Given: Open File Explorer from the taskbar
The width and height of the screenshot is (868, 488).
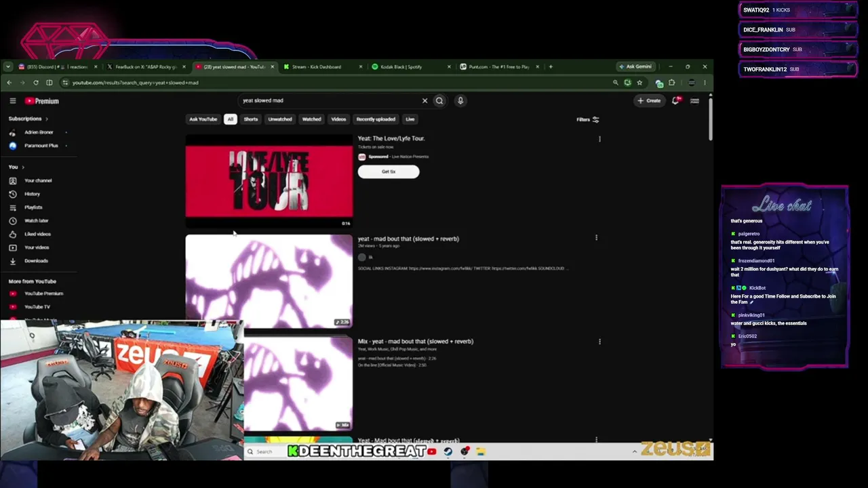Looking at the screenshot, I should point(480,452).
